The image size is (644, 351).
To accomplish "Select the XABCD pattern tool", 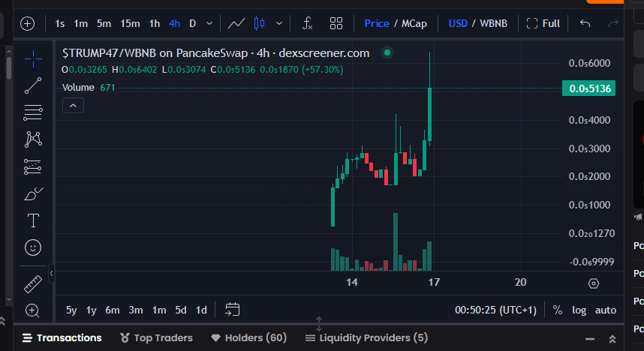I will click(x=33, y=139).
